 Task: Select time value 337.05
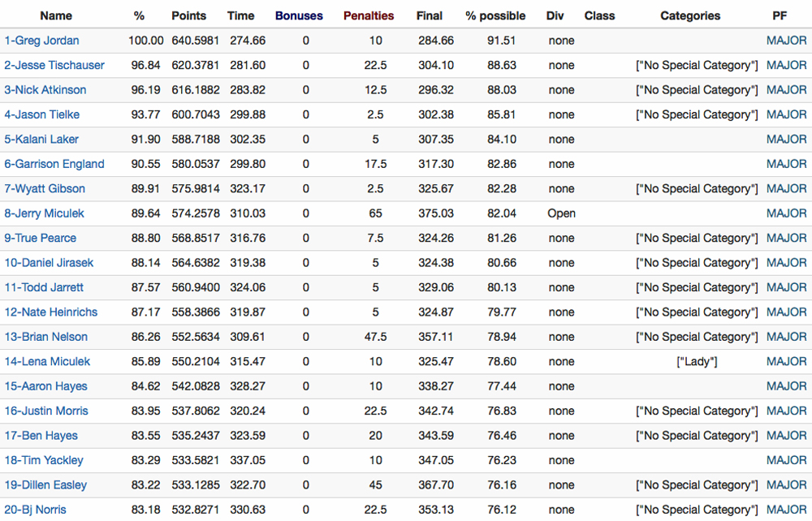click(248, 460)
